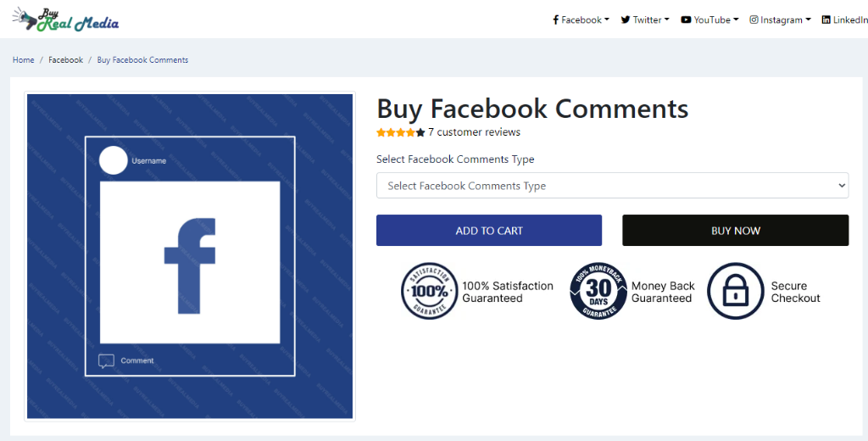Open Select Facebook Comments Type dropdown
Image resolution: width=868 pixels, height=441 pixels.
click(612, 186)
